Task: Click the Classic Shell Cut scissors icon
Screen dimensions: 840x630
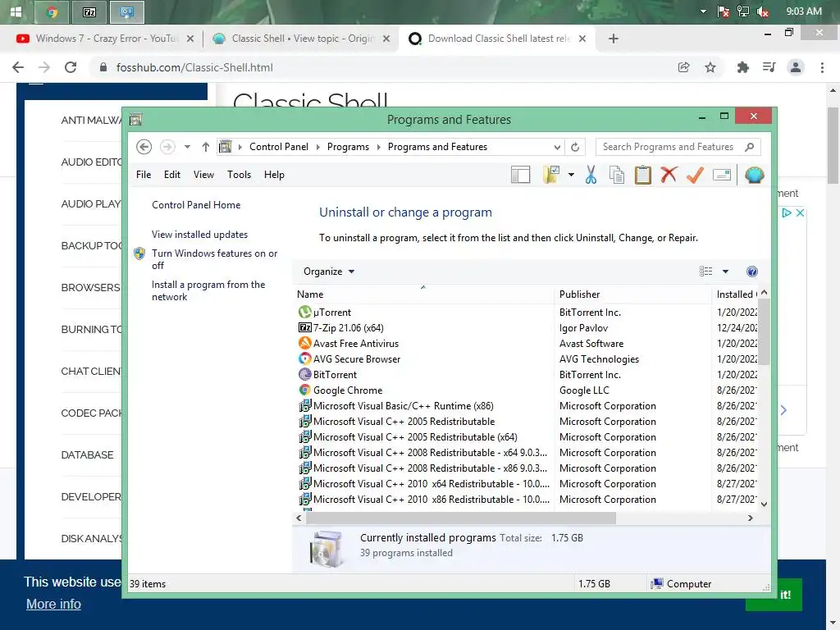Action: (591, 175)
